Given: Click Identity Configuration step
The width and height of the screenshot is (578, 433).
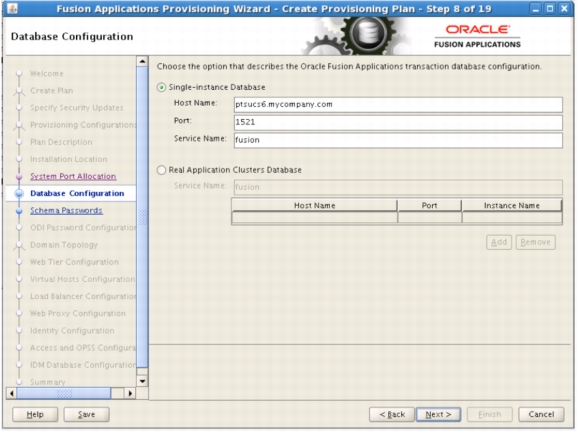Looking at the screenshot, I should click(72, 331).
